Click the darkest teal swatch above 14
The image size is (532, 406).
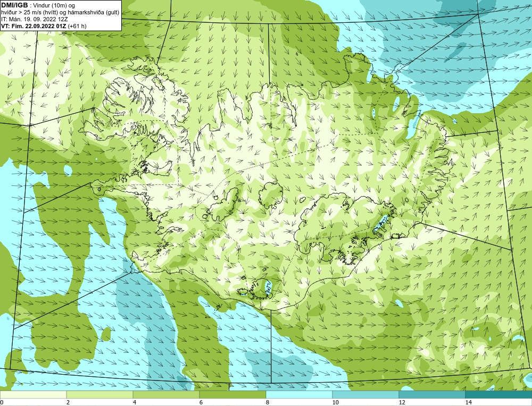499,394
